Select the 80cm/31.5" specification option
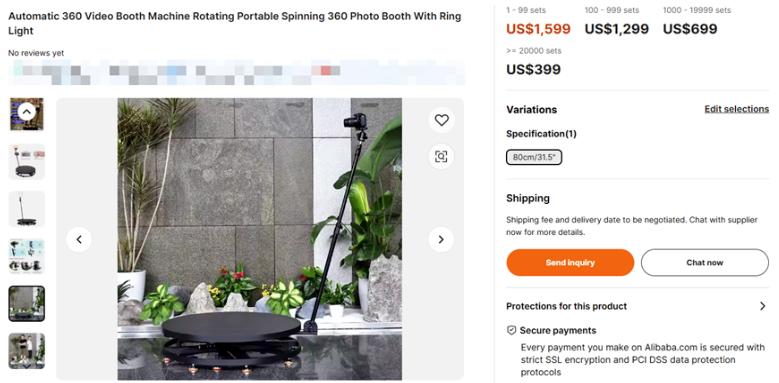This screenshot has height=383, width=779. 534,157
